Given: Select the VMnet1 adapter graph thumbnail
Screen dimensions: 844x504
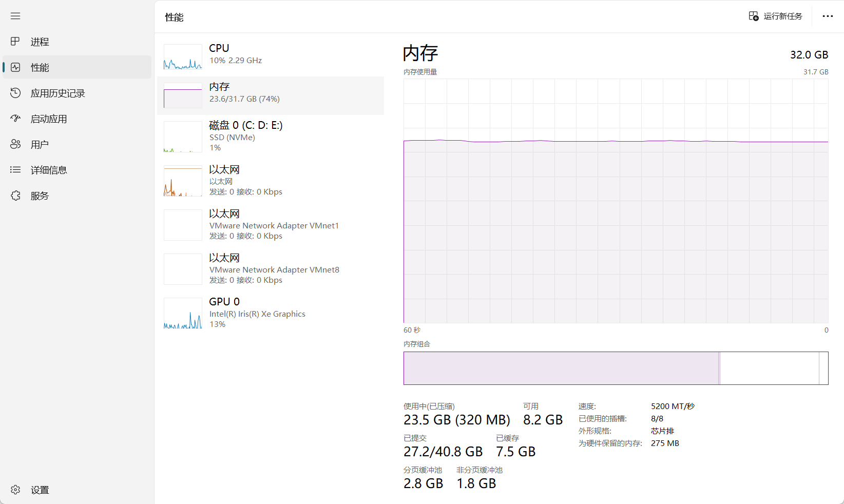Looking at the screenshot, I should click(183, 225).
